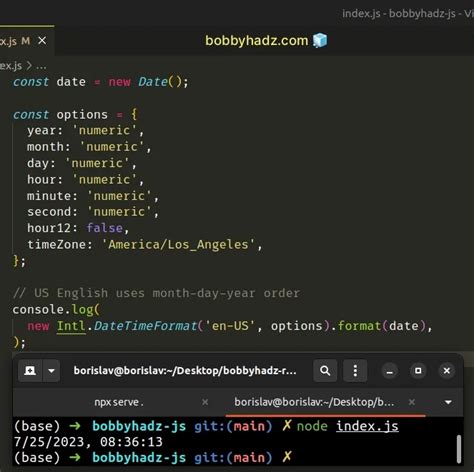Click the breadcrumb ellipsis after index.js
Screen dimensions: 474x472
point(41,66)
